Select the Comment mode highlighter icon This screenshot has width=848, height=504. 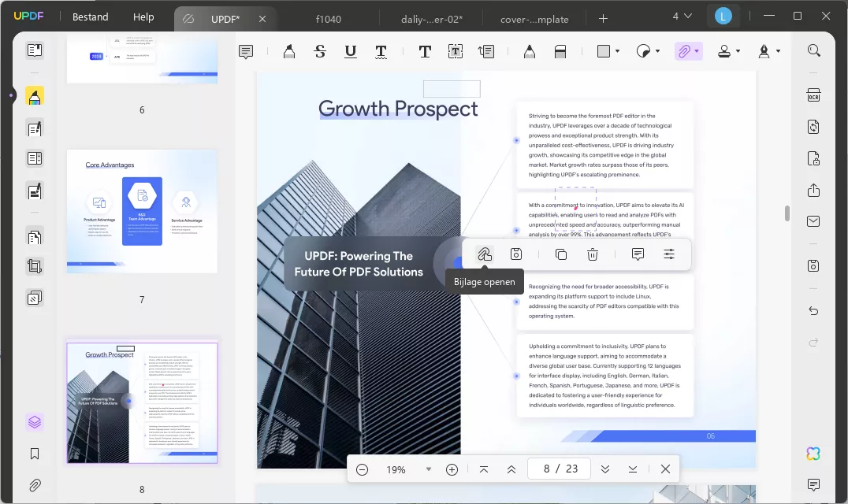[35, 97]
